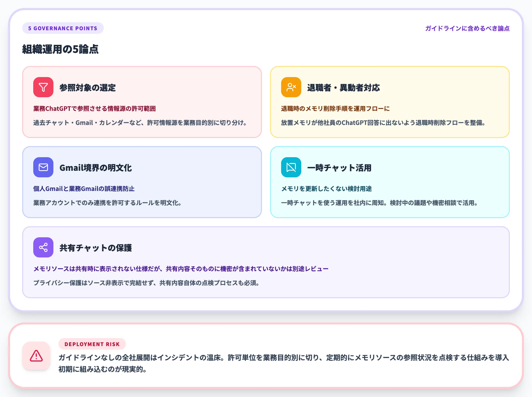Click description starting プライバシー保護はソース非表示
Image resolution: width=532 pixels, height=397 pixels.
146,283
